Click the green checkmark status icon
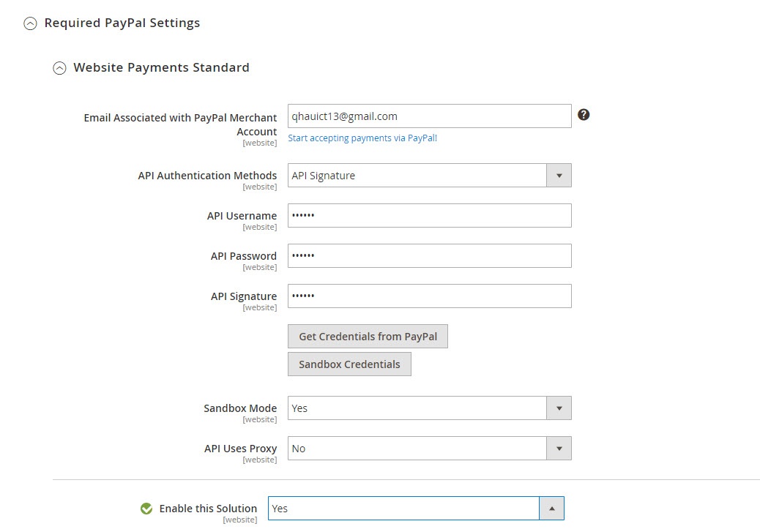Viewport: 760px width, 532px height. (146, 509)
